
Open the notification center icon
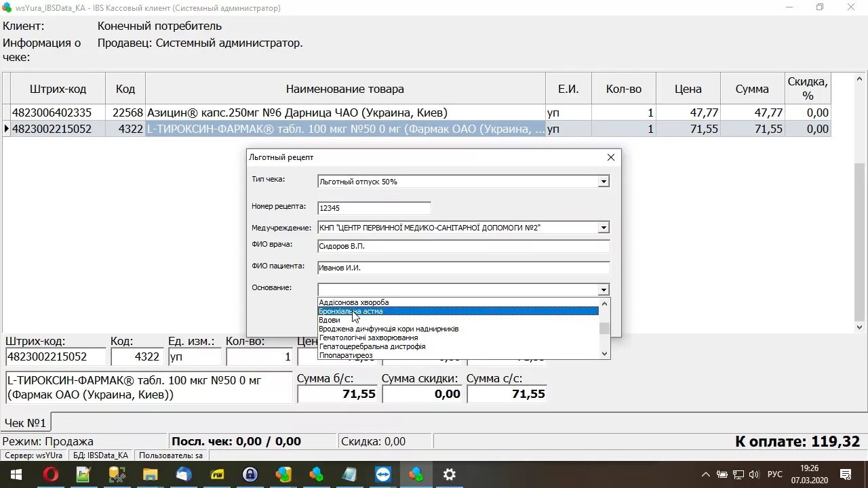click(846, 474)
